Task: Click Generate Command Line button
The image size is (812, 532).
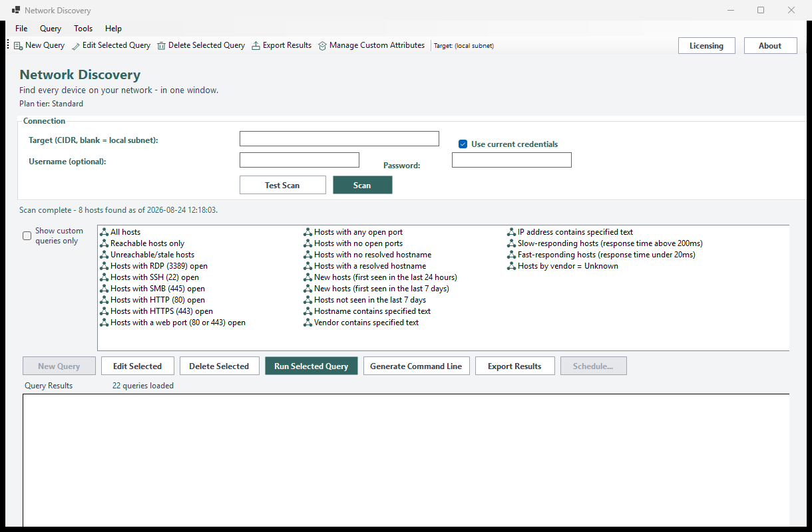Action: tap(416, 366)
